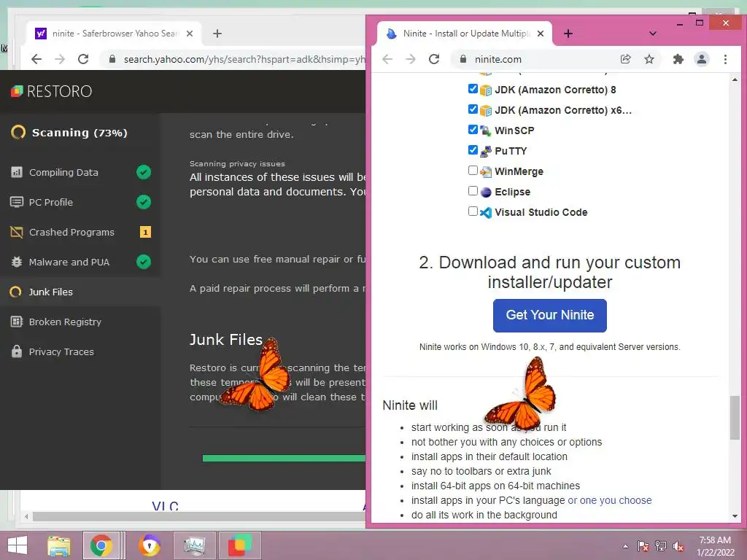
Task: Click the muted volume tray icon
Action: click(678, 546)
